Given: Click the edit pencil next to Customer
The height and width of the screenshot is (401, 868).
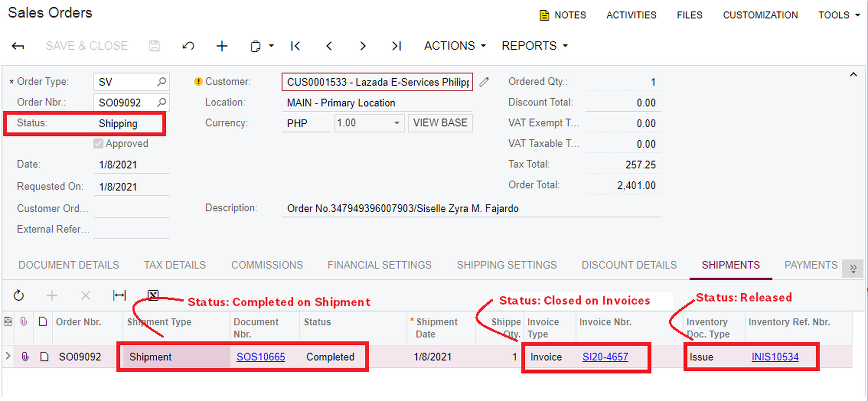Looking at the screenshot, I should tap(484, 82).
